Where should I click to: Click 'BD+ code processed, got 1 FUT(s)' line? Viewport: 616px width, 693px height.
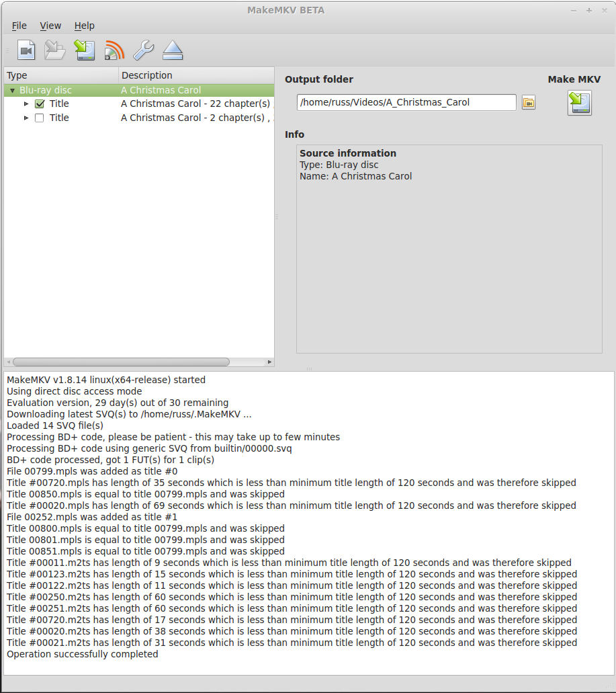pos(111,460)
